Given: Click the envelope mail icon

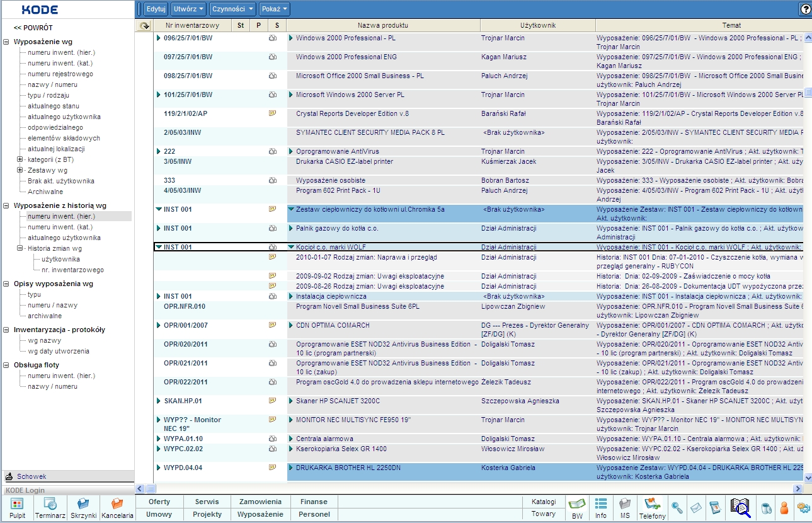Looking at the screenshot, I should pos(695,507).
